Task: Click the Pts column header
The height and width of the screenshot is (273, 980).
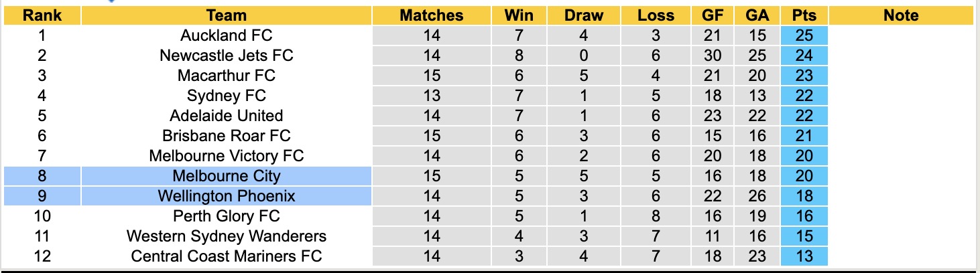Action: 803,15
